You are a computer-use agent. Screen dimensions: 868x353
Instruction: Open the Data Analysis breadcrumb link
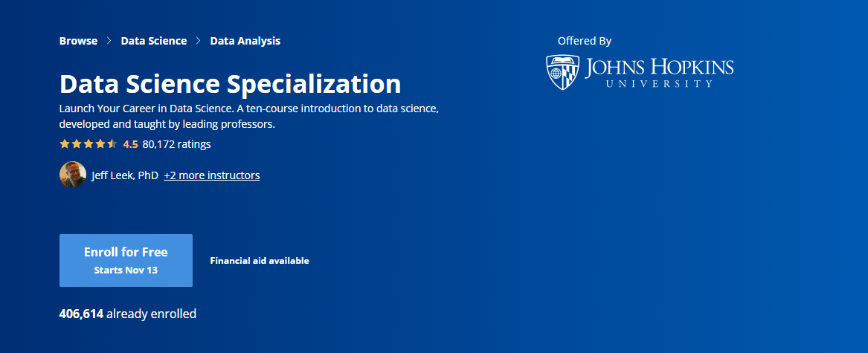[x=245, y=41]
